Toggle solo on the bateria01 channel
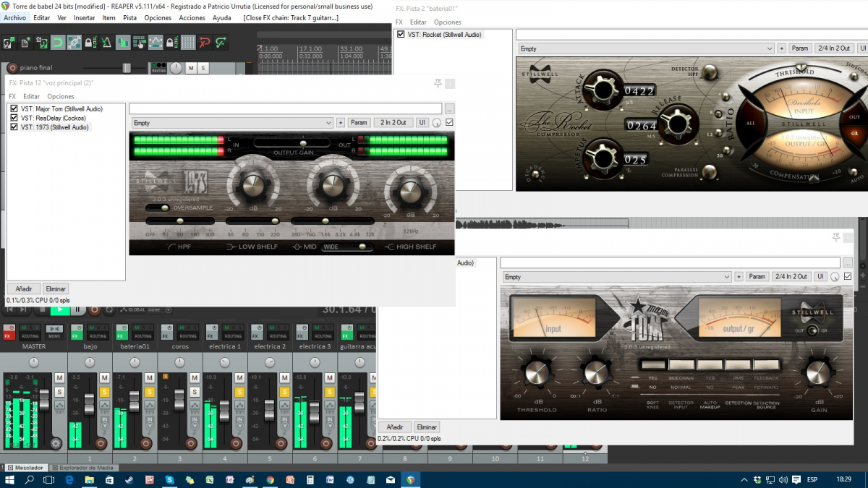The image size is (868, 488). coord(149,392)
